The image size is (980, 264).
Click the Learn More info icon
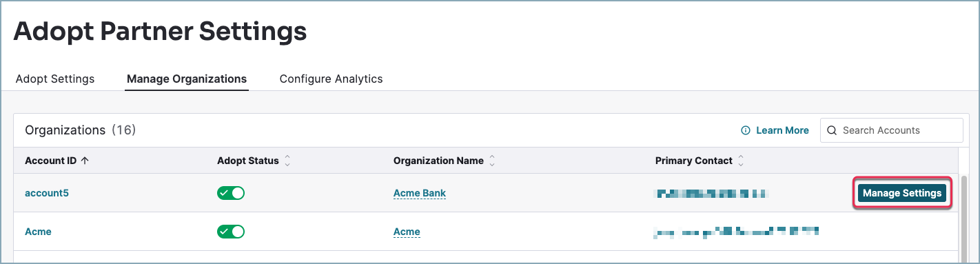(745, 130)
